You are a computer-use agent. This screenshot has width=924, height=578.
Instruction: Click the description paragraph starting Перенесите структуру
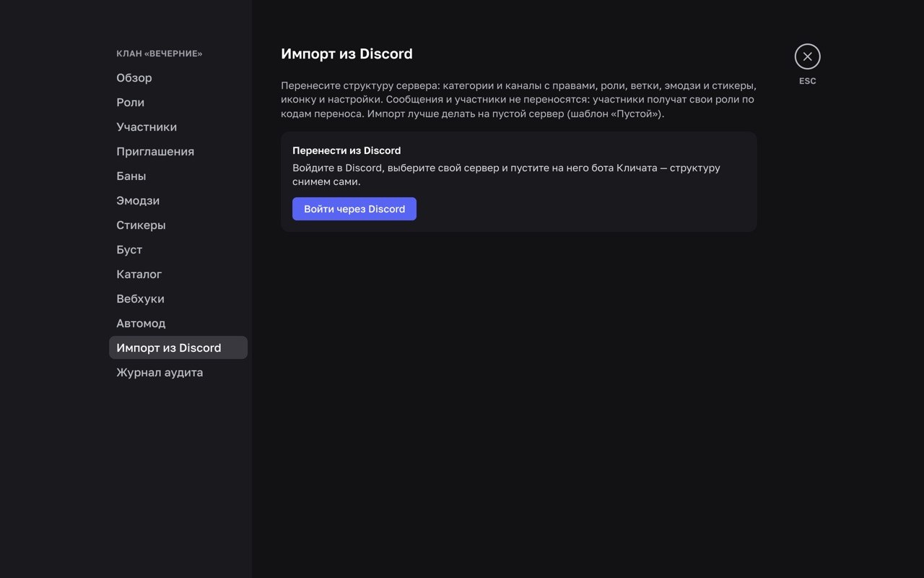[518, 100]
